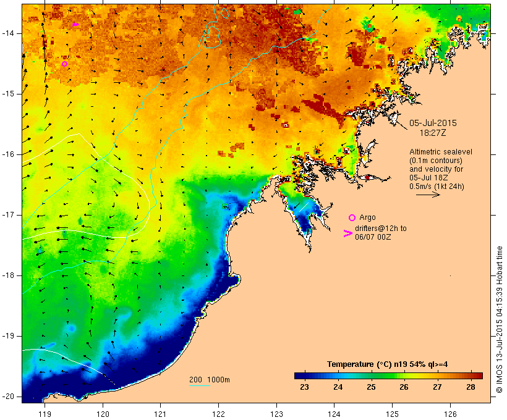Click the cyan 200 1000m depth contour line sample
The height and width of the screenshot is (420, 507).
(200, 386)
